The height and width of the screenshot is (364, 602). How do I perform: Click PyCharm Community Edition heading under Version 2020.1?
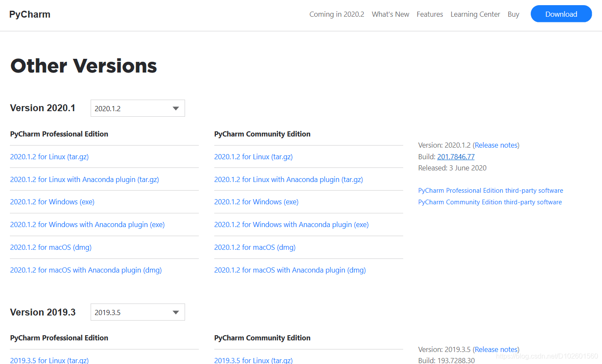[x=262, y=134]
